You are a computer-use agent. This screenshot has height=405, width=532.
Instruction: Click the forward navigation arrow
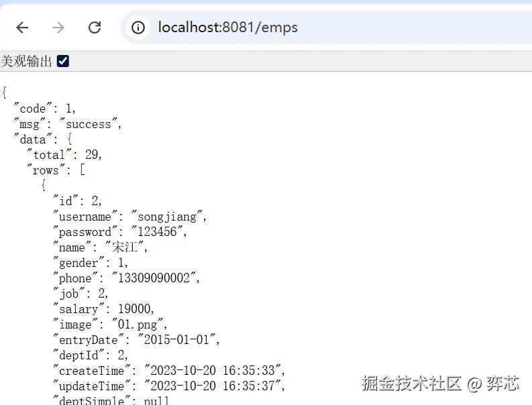coord(58,27)
